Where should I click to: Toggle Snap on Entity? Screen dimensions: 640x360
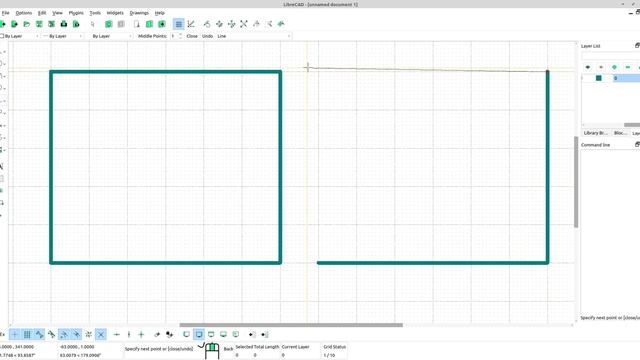coord(51,335)
